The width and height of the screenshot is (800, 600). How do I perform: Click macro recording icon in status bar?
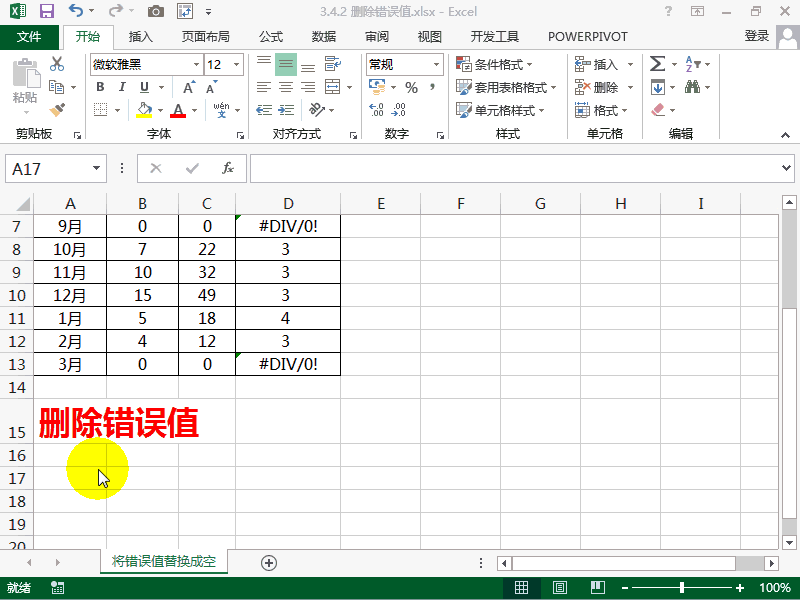pos(58,588)
